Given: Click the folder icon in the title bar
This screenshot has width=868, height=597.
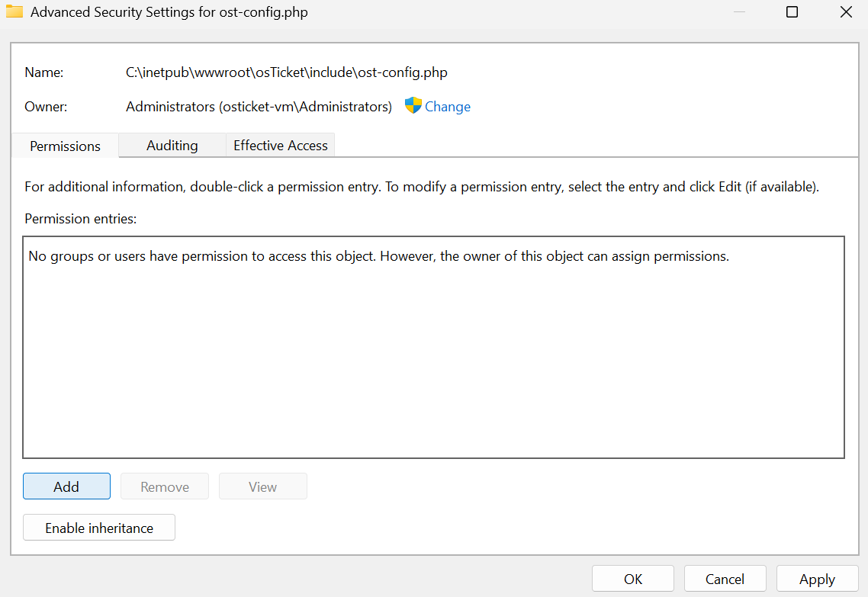Looking at the screenshot, I should click(14, 12).
